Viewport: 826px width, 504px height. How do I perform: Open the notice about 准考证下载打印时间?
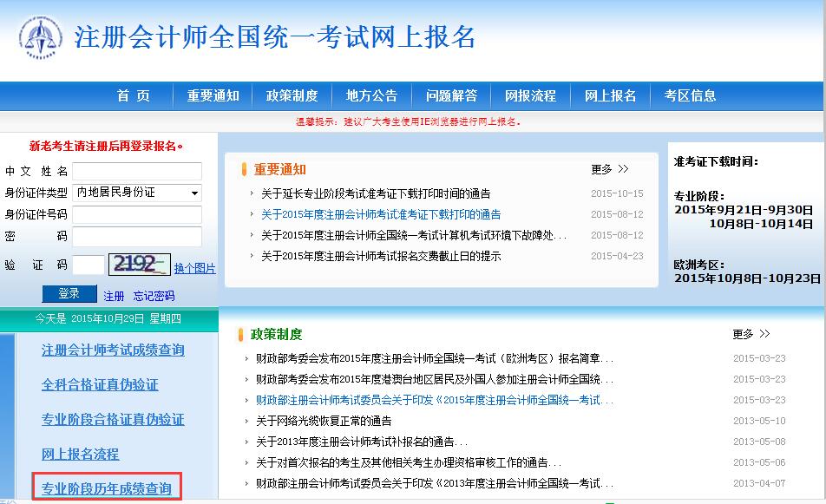click(373, 193)
